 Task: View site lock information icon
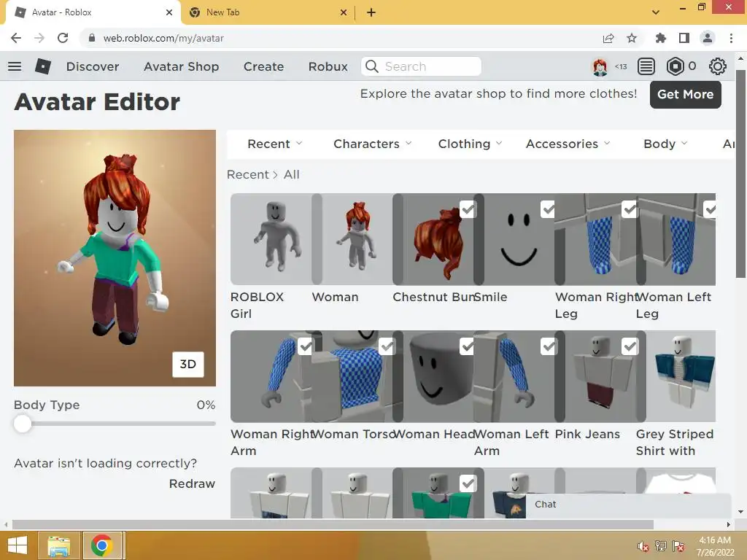92,38
